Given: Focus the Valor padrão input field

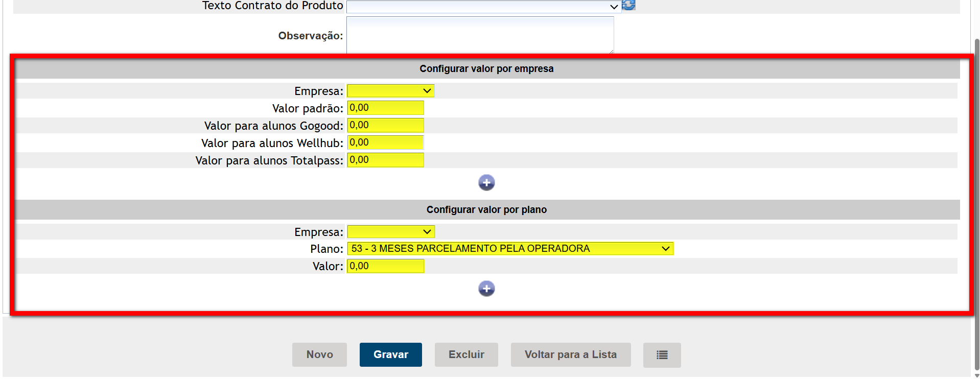Looking at the screenshot, I should click(386, 108).
